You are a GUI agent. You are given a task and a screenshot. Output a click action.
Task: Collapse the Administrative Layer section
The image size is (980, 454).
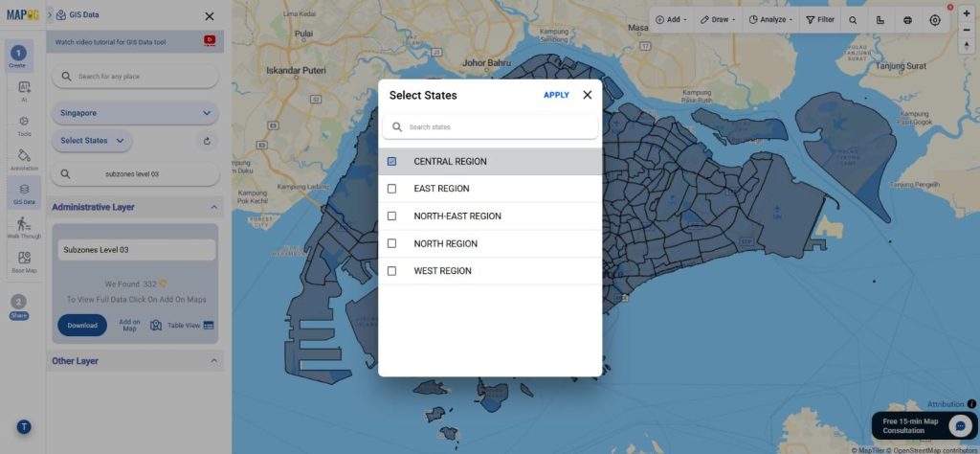tap(213, 207)
